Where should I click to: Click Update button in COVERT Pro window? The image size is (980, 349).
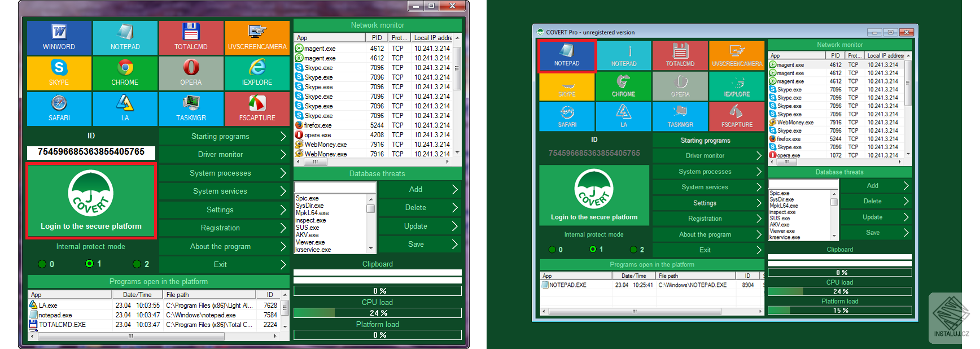876,217
